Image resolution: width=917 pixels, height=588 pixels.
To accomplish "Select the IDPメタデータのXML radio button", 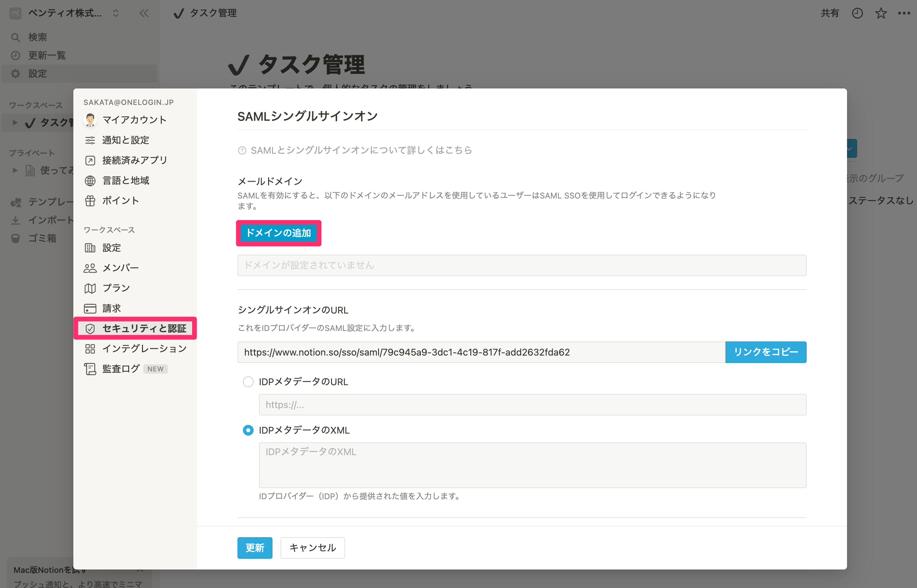I will (x=248, y=430).
